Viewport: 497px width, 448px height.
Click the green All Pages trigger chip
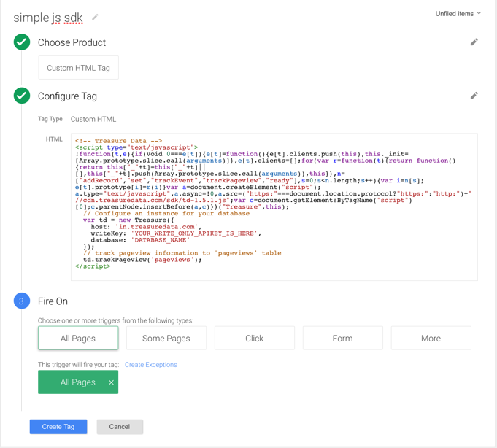78,382
